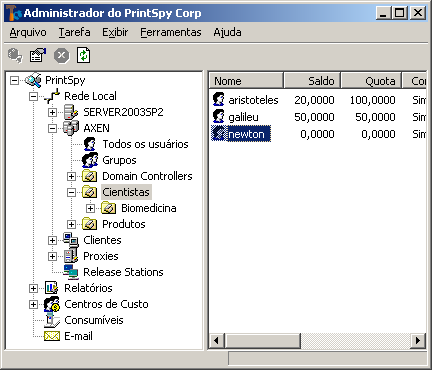
Task: Click the Rede Local network icon
Action: click(x=52, y=96)
